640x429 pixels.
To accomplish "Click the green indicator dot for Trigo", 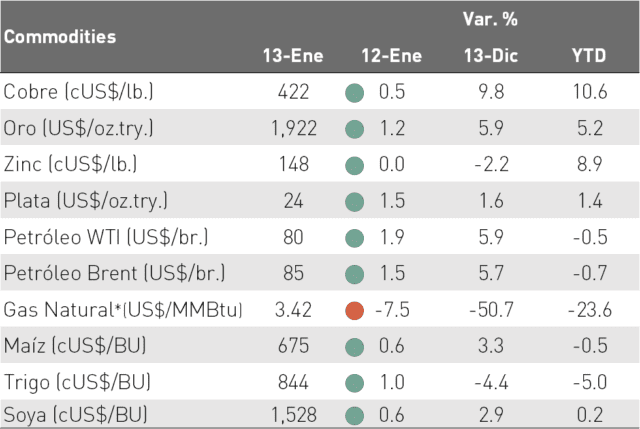I will [354, 383].
